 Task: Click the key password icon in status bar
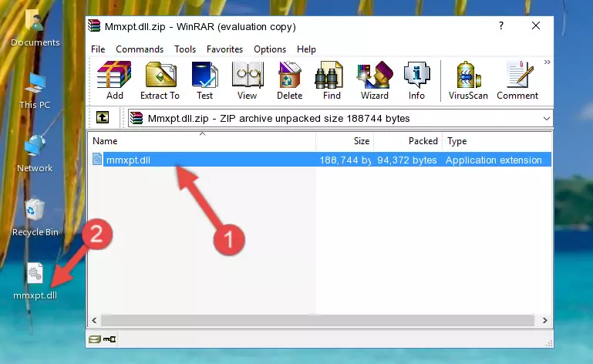click(110, 339)
